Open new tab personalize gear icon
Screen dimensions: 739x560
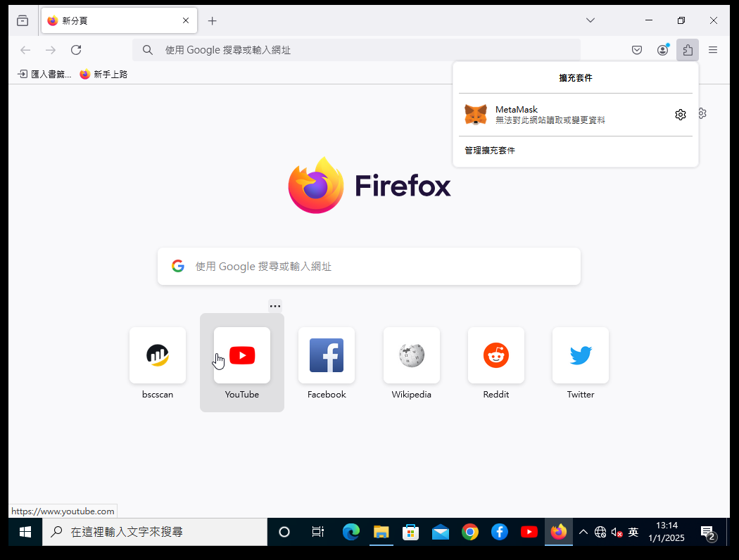coord(702,113)
